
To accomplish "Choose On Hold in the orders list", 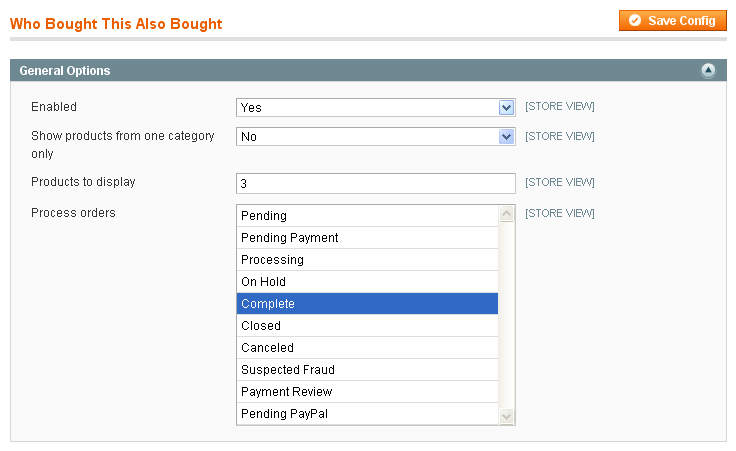I will pos(367,282).
